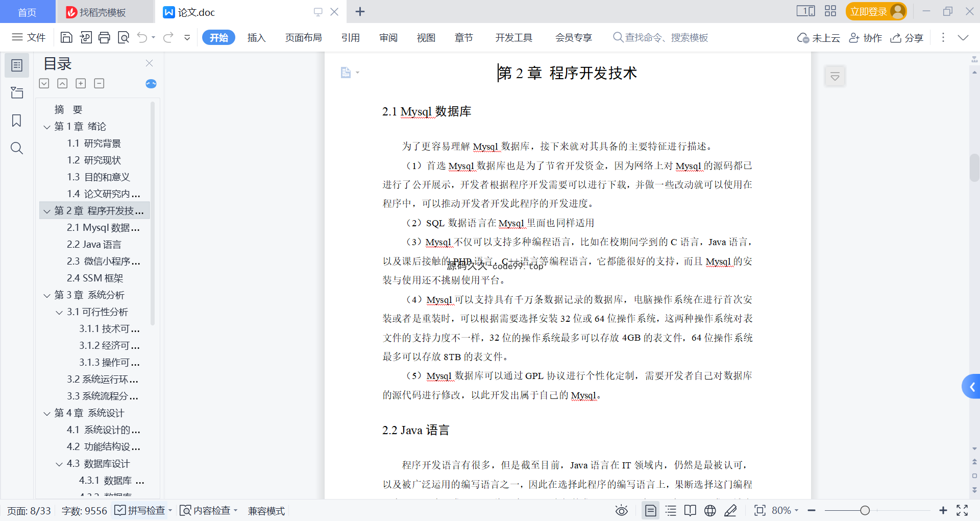Open the 内容检查 dropdown arrow
This screenshot has height=521, width=980.
235,510
